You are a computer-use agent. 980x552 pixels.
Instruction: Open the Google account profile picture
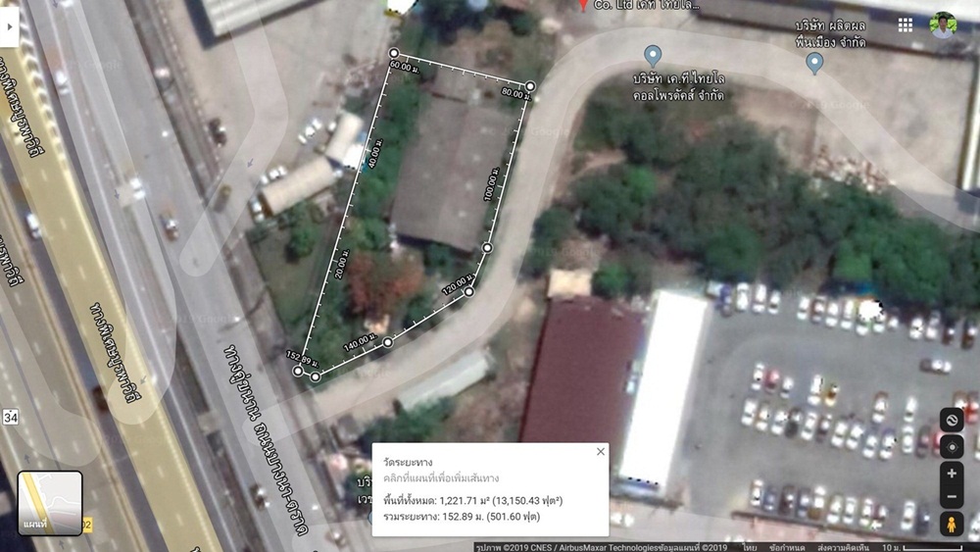click(x=943, y=25)
